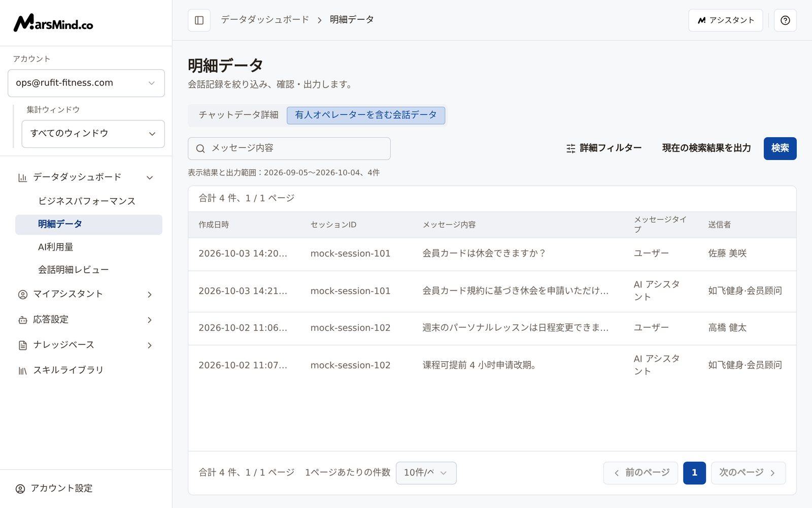Click sender 佐藤 美咲 cell
812x508 pixels.
pos(727,253)
